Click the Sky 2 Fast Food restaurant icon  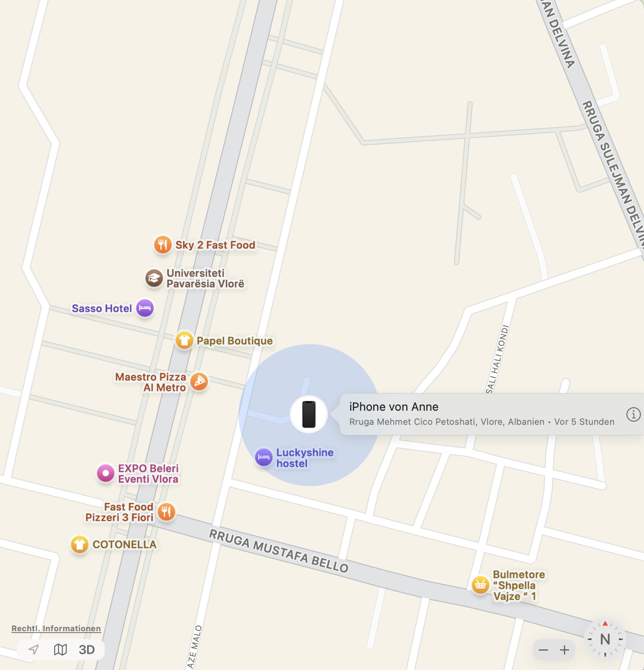163,244
